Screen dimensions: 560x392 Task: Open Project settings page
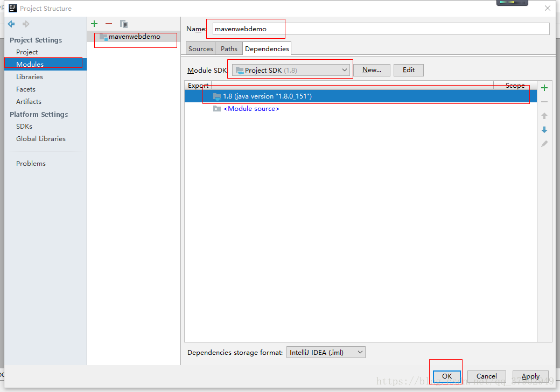click(27, 52)
